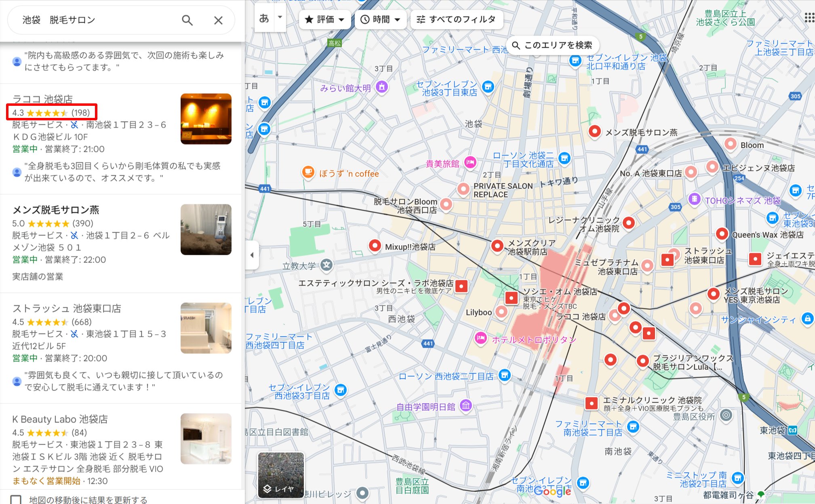Open the Google apps grid icon
The height and width of the screenshot is (504, 815).
tap(809, 18)
